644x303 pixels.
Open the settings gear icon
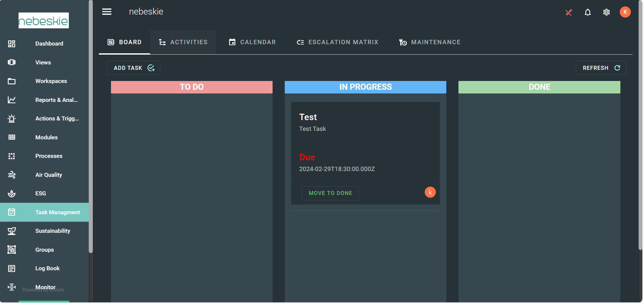click(x=606, y=12)
